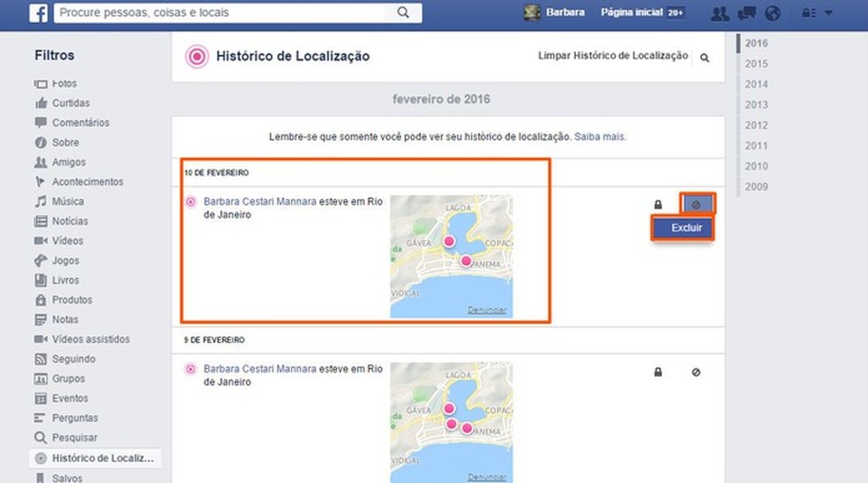The width and height of the screenshot is (868, 483).
Task: Click delete-circle icon for 9 de fevereiro entry
Action: tap(696, 373)
